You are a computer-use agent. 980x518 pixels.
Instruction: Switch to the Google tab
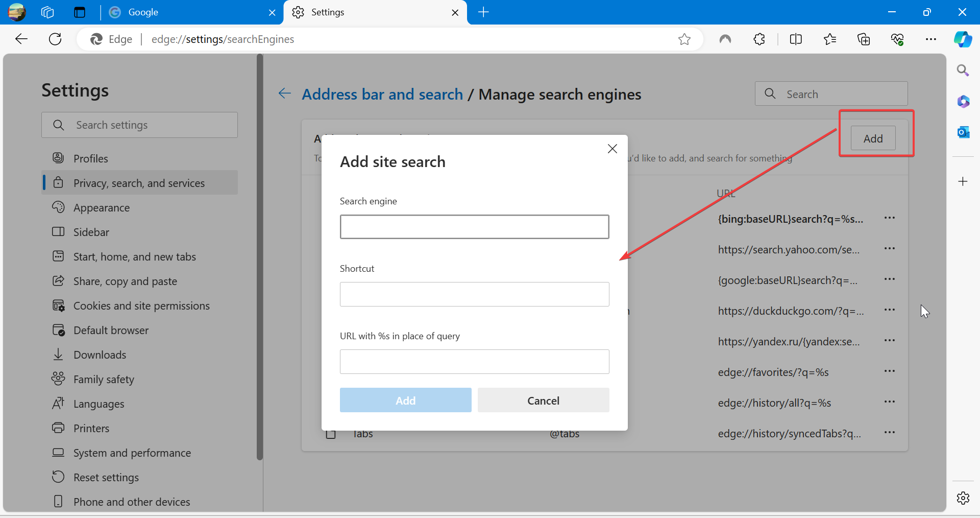[x=193, y=12]
